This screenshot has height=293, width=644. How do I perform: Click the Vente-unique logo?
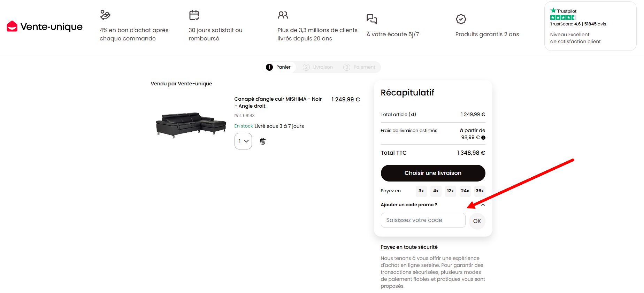(45, 26)
